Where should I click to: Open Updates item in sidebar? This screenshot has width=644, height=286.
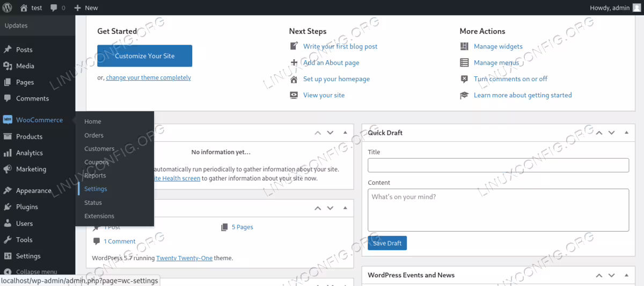click(x=16, y=25)
